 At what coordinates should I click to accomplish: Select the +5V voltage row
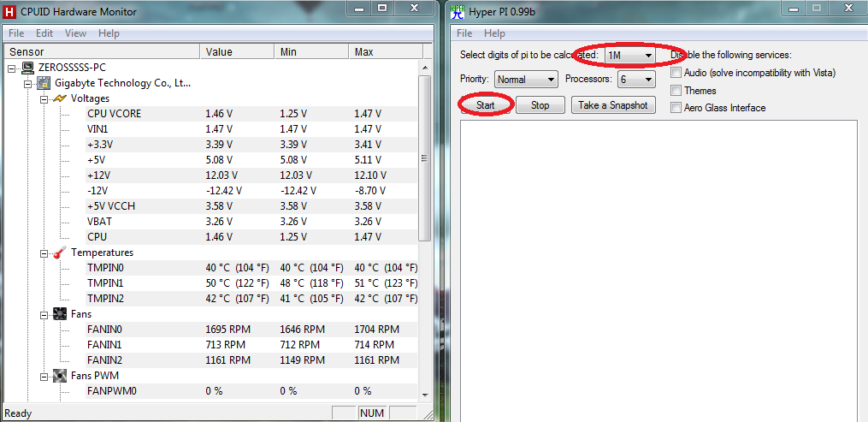tap(252, 160)
